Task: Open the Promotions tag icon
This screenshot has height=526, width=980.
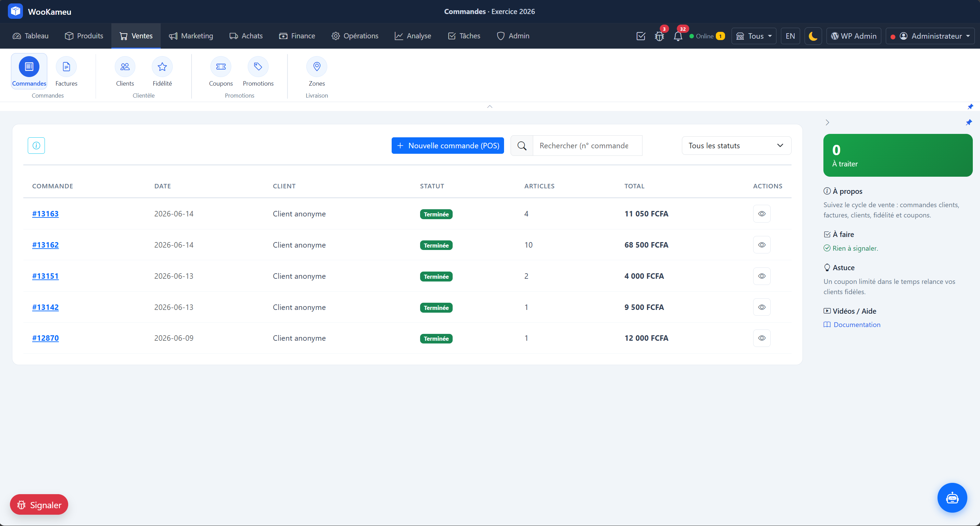Action: pos(258,71)
